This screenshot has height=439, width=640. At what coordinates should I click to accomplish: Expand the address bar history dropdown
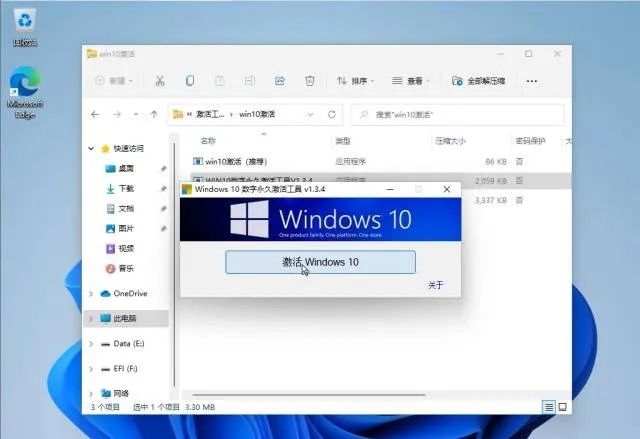pyautogui.click(x=311, y=115)
